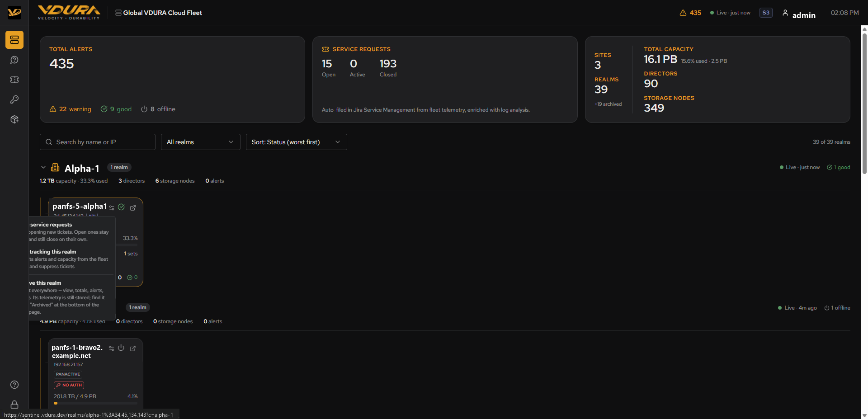This screenshot has height=419, width=868.
Task: Select the service requests menu option
Action: click(x=71, y=232)
